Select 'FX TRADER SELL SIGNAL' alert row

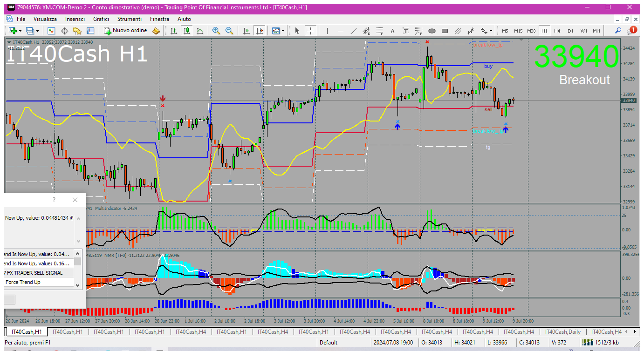tap(39, 273)
